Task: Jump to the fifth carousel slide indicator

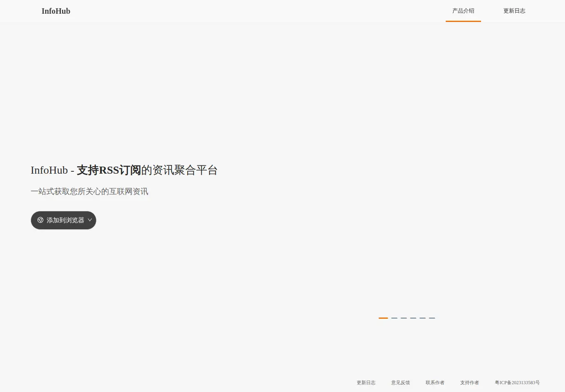Action: (423, 318)
